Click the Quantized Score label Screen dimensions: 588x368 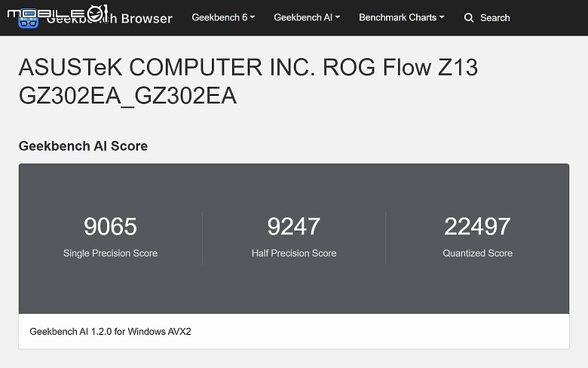[x=477, y=253]
